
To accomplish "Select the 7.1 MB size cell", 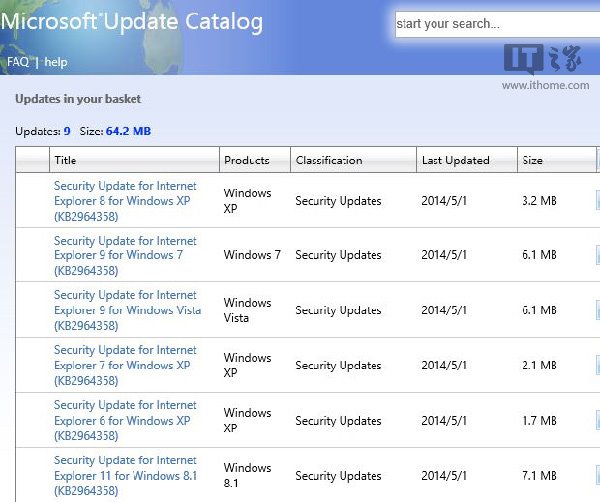I will (x=540, y=476).
